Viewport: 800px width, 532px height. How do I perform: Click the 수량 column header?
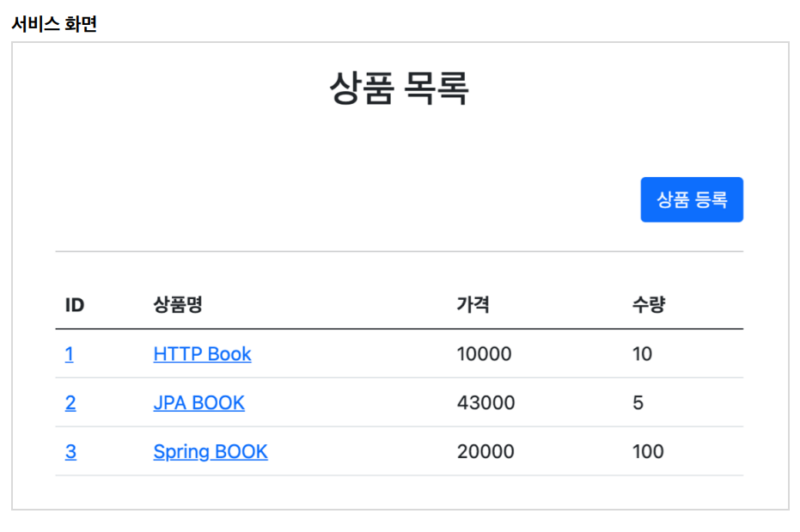pos(649,304)
